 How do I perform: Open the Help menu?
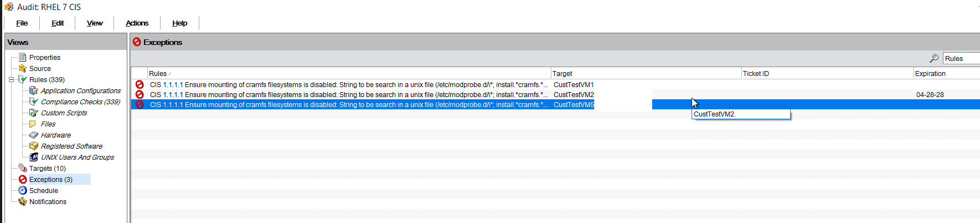[x=179, y=23]
